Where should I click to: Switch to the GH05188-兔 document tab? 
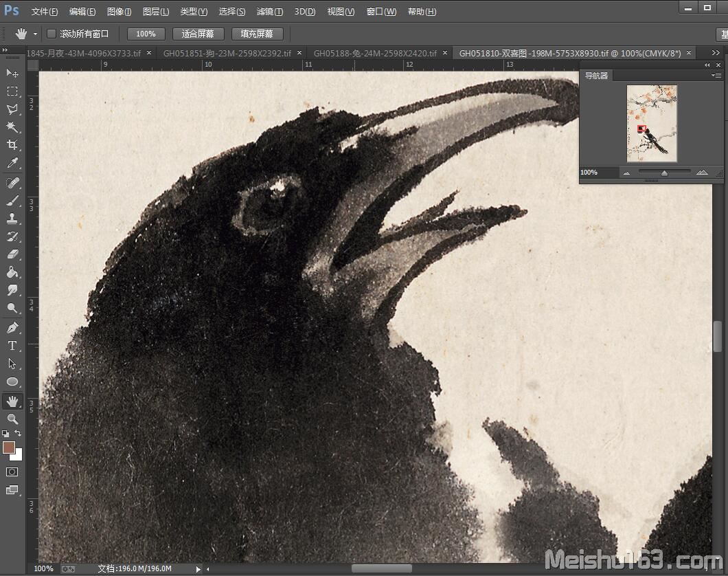(375, 53)
